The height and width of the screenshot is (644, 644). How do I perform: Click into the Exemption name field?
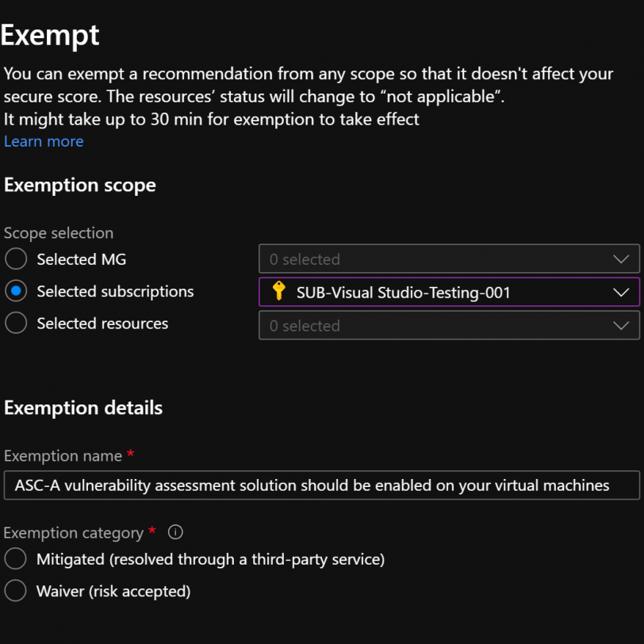322,485
